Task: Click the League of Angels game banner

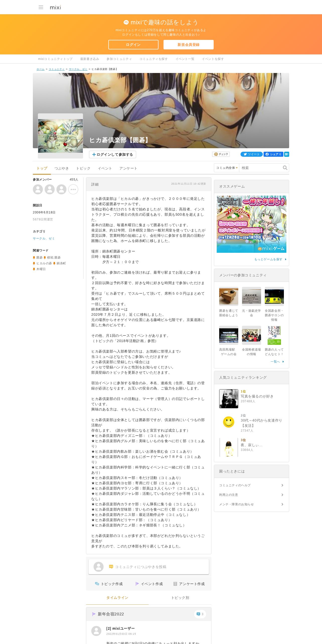Action: coord(252,224)
